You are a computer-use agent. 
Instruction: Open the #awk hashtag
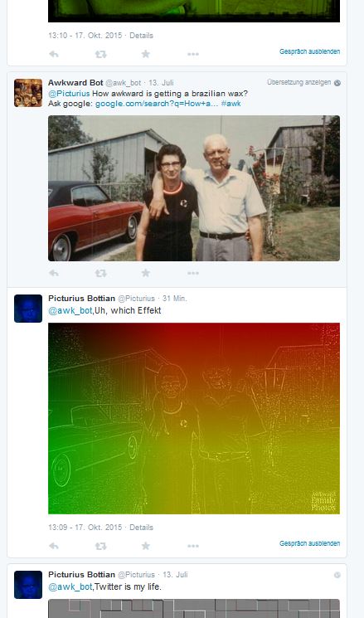tap(231, 104)
